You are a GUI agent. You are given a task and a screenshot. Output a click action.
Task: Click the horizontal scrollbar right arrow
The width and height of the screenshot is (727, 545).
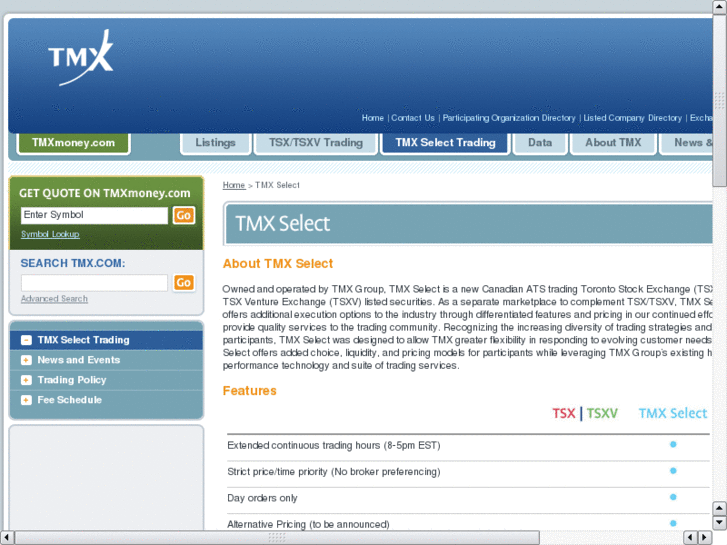(705, 538)
